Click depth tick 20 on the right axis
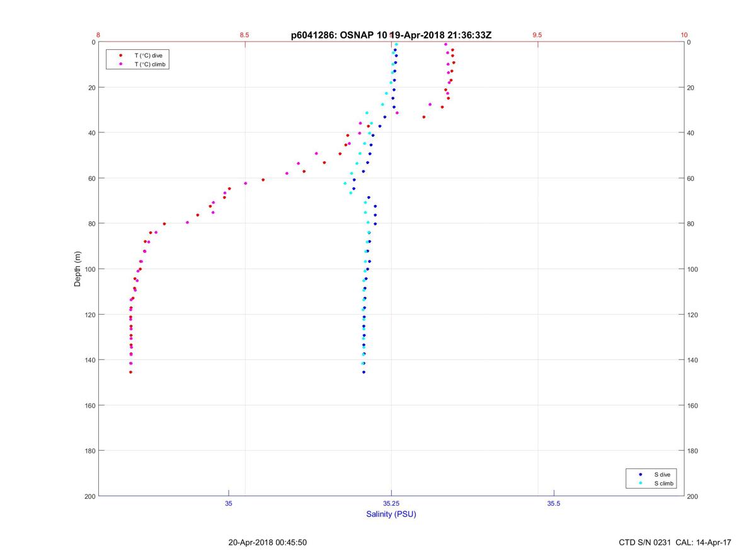The width and height of the screenshot is (756, 558). [x=690, y=88]
